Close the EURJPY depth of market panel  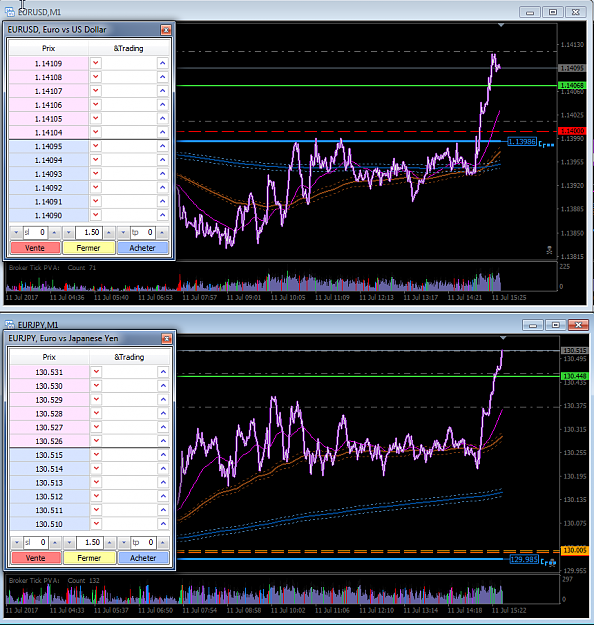click(167, 339)
